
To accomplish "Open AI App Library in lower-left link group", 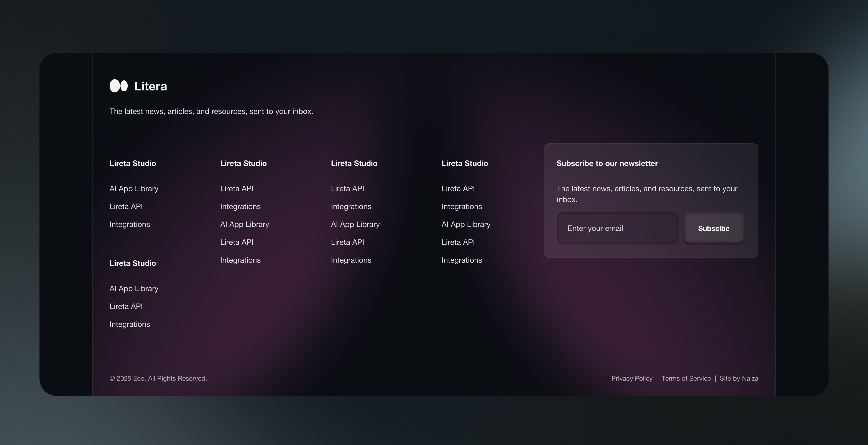I will pyautogui.click(x=134, y=289).
